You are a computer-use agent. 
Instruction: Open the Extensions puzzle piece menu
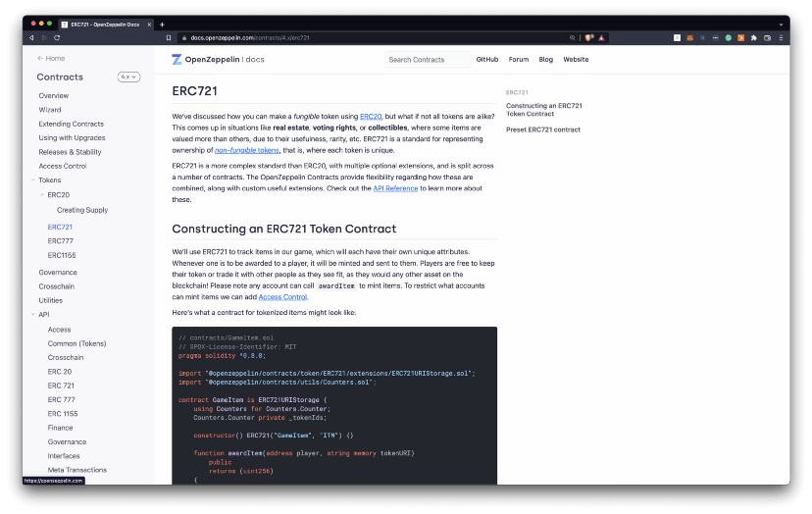[x=754, y=37]
